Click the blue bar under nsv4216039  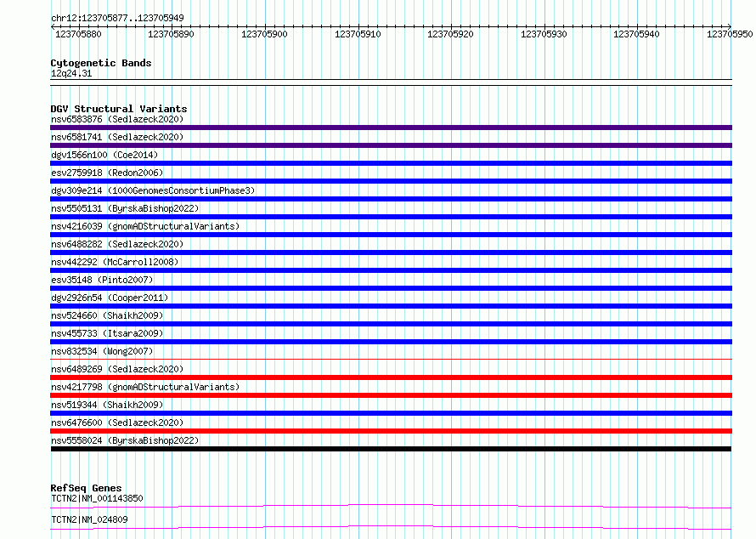pyautogui.click(x=391, y=235)
